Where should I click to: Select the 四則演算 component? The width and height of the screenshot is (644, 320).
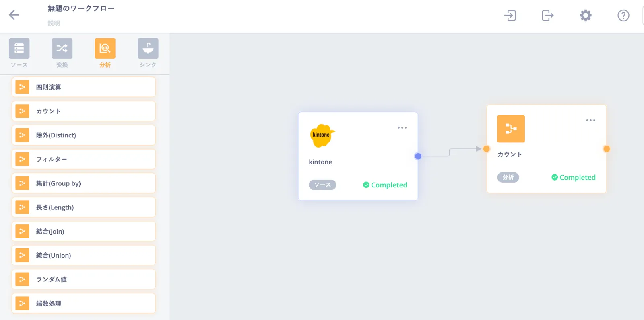click(x=84, y=87)
